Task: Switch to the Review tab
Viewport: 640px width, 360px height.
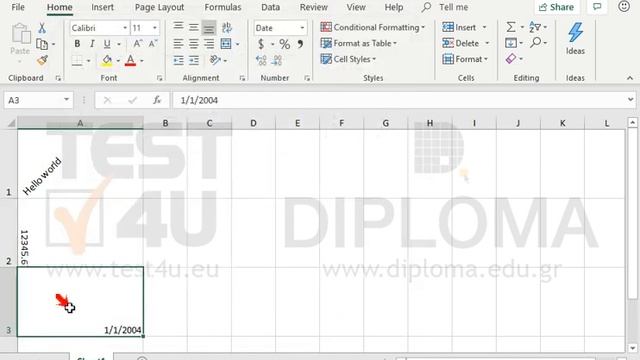Action: click(x=313, y=7)
